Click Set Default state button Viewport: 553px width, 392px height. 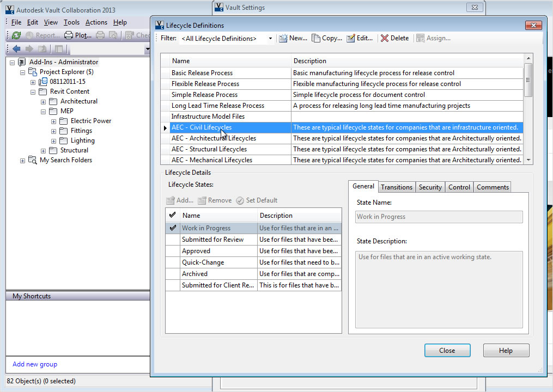(257, 200)
